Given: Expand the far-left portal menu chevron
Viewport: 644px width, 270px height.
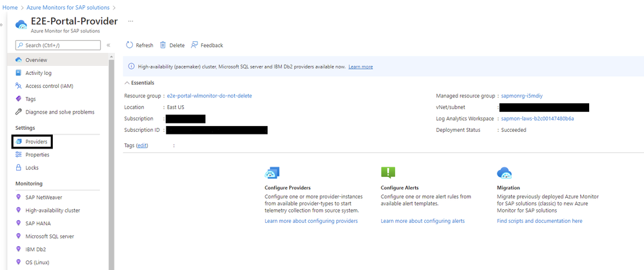Looking at the screenshot, I should point(1,25).
